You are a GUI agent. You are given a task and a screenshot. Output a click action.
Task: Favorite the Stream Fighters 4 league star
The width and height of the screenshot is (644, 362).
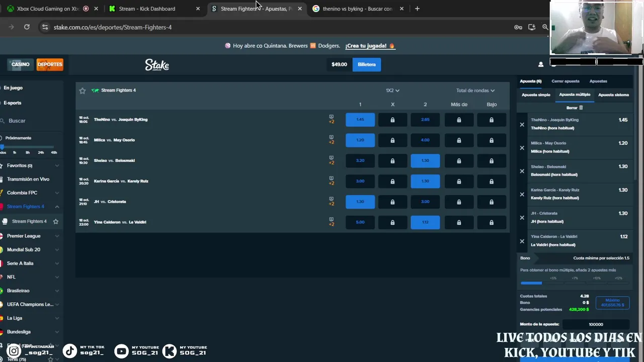point(83,90)
